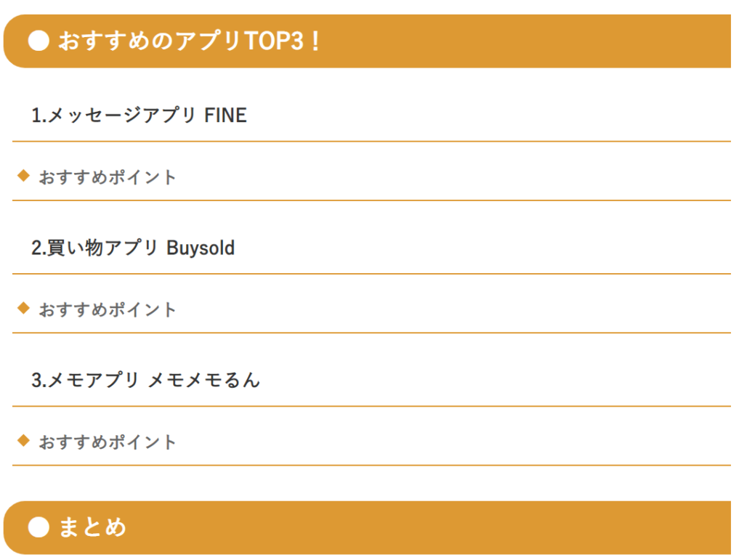
Task: Click the diamond bullet under the Buysold heading
Action: click(x=23, y=308)
